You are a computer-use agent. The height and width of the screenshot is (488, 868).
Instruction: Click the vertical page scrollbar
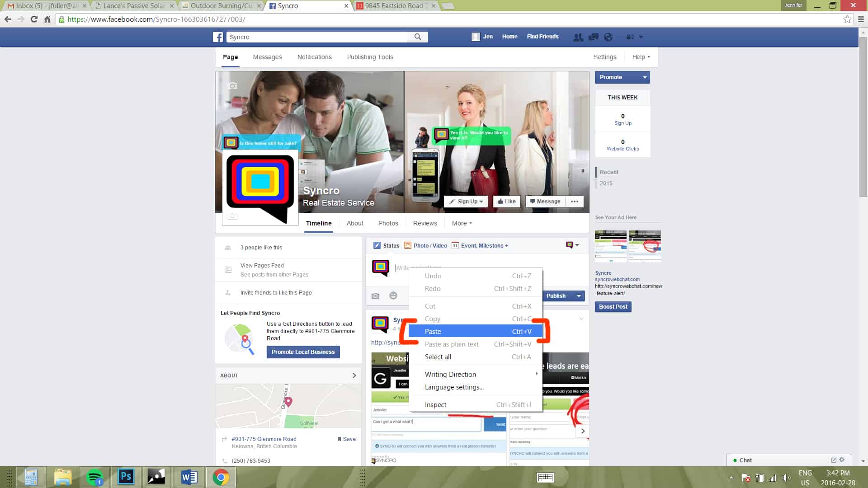pyautogui.click(x=863, y=117)
